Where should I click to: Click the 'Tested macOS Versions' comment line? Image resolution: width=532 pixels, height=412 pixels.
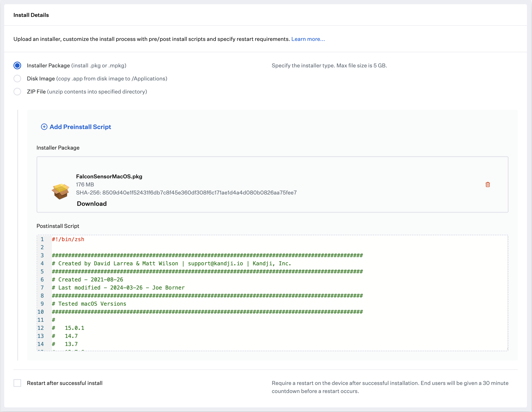click(89, 304)
